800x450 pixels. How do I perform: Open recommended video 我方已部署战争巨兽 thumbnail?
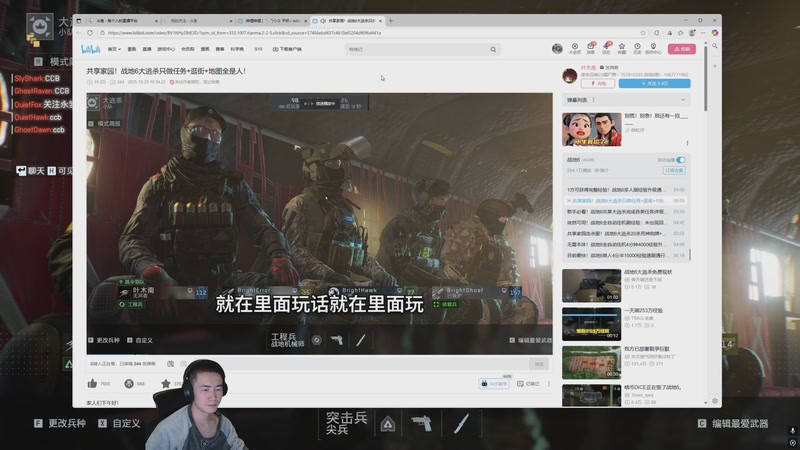pyautogui.click(x=592, y=363)
